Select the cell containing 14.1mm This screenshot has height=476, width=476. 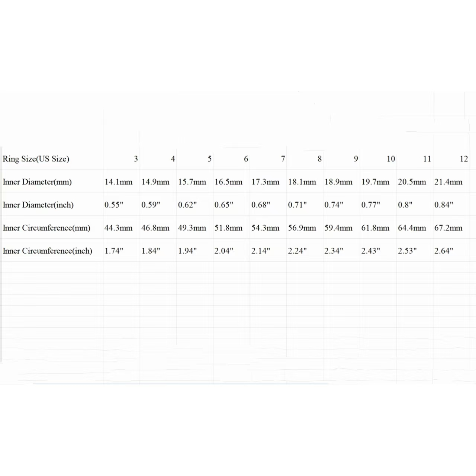[118, 182]
